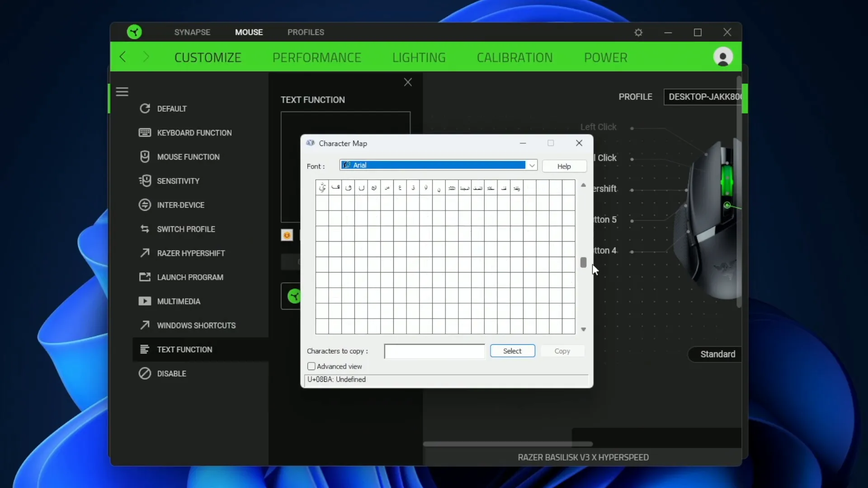Viewport: 868px width, 488px height.
Task: Choose the LAUNCH PROGRAM menu label
Action: (190, 277)
